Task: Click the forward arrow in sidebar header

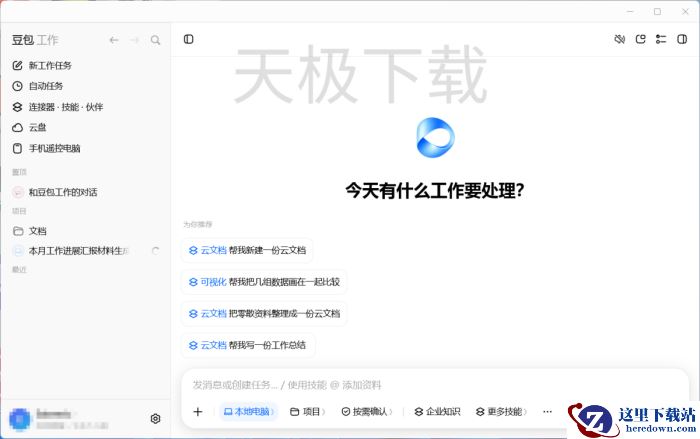Action: (134, 40)
